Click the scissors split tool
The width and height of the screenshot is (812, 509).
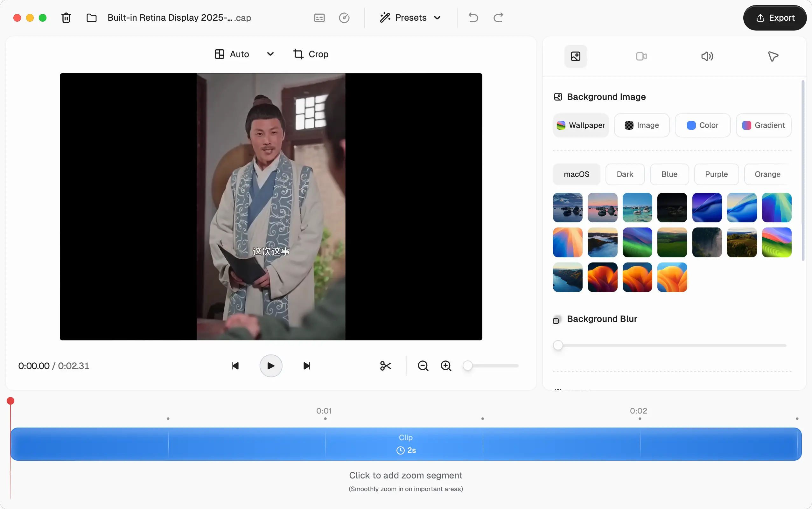point(385,366)
